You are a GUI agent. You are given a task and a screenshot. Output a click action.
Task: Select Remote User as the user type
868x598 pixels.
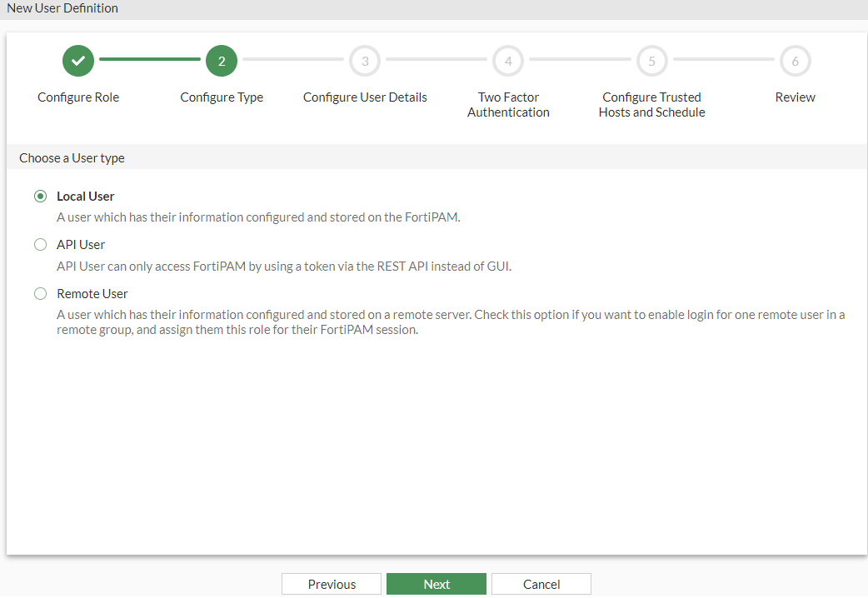[x=40, y=293]
